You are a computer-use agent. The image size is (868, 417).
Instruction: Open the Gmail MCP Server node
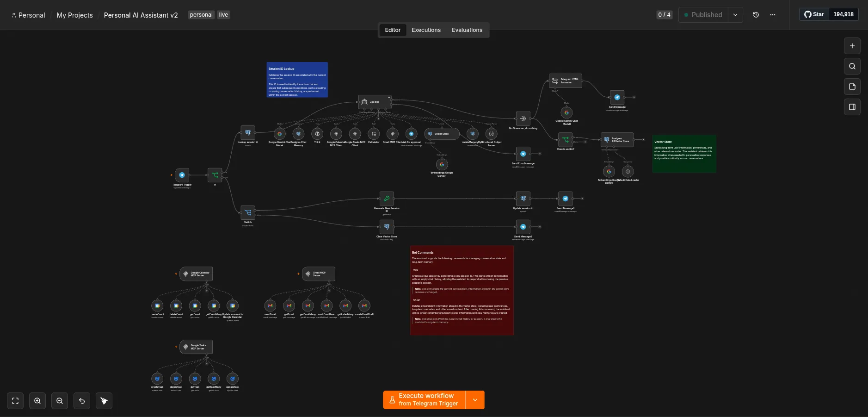[318, 274]
